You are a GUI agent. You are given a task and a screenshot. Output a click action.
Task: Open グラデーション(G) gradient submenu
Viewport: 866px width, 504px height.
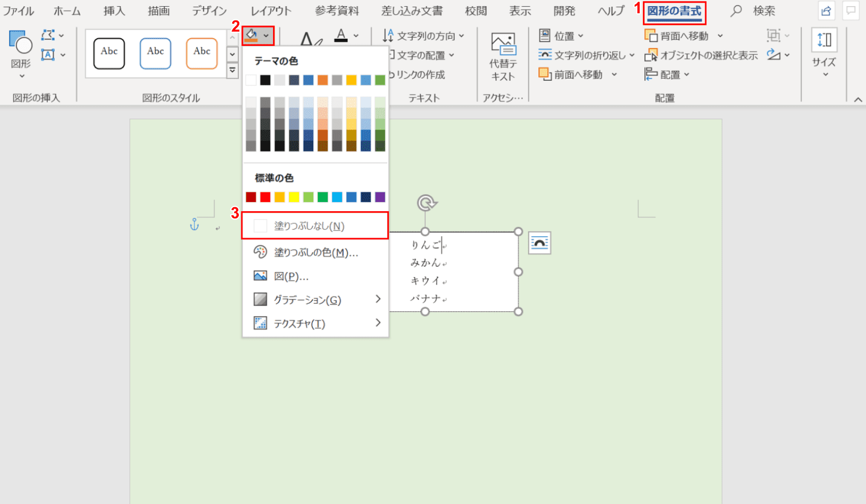[x=315, y=299]
